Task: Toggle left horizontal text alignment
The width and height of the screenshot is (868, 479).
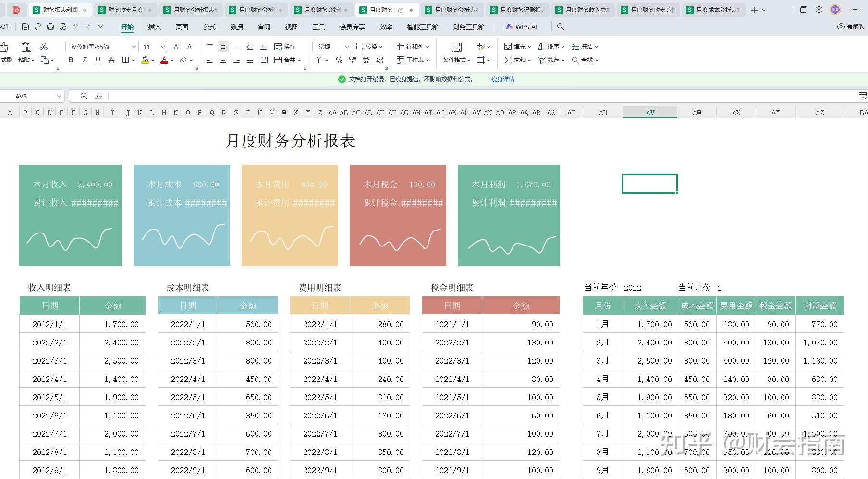Action: click(210, 60)
